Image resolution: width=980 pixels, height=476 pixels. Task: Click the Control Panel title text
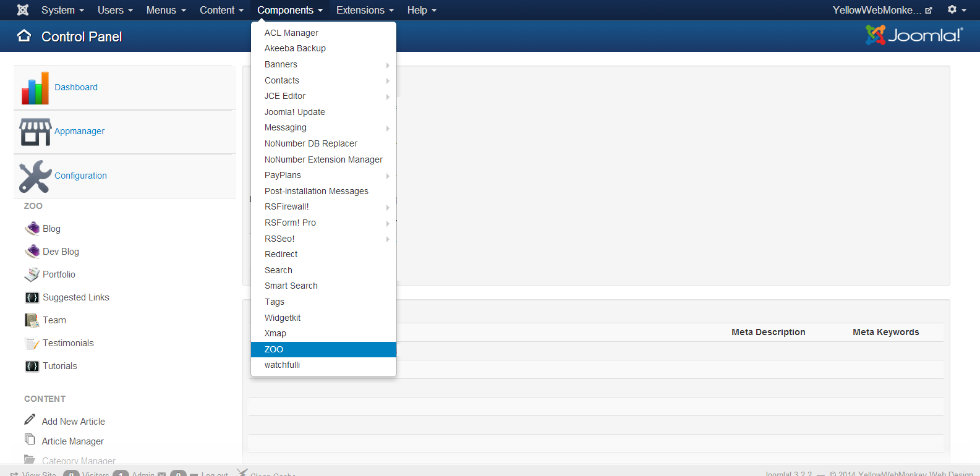click(82, 36)
